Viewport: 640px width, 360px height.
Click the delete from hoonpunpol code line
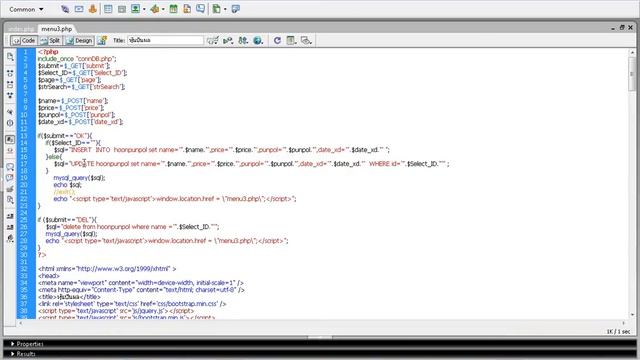pyautogui.click(x=133, y=227)
